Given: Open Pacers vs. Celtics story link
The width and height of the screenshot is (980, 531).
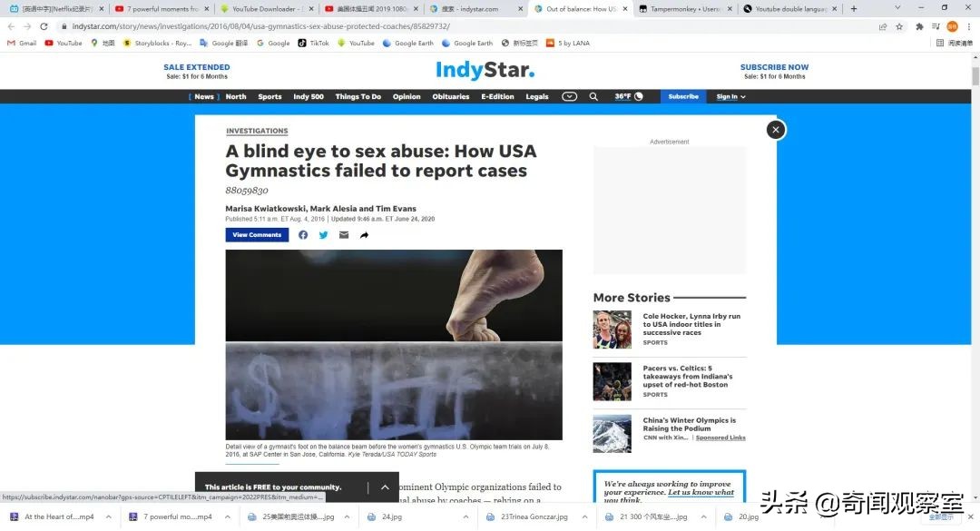Looking at the screenshot, I should [688, 377].
